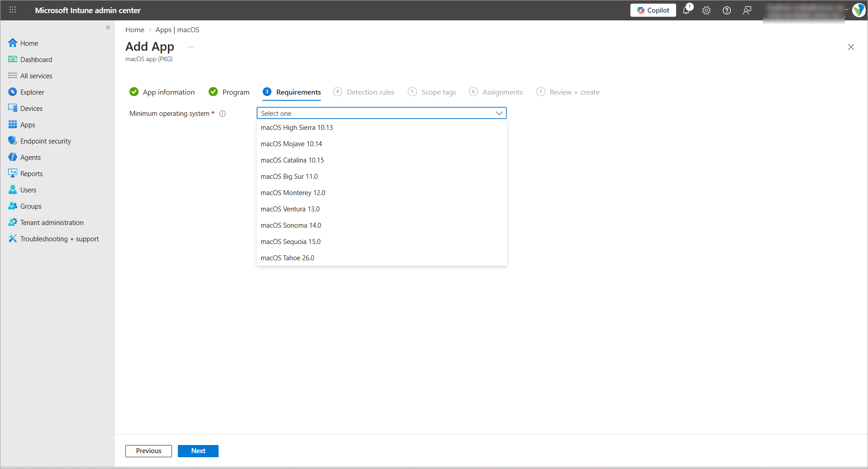868x469 pixels.
Task: Click the Next button
Action: click(x=198, y=451)
